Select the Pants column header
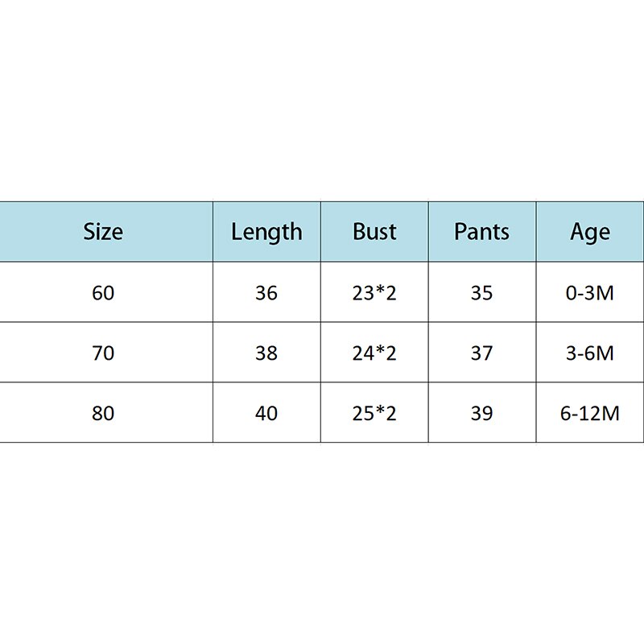Viewport: 644px width, 644px height. pyautogui.click(x=481, y=232)
